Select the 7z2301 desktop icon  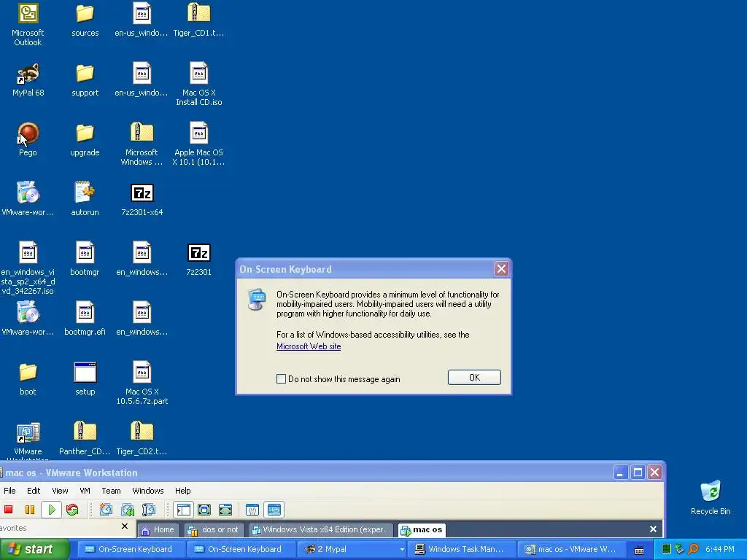[x=198, y=260]
